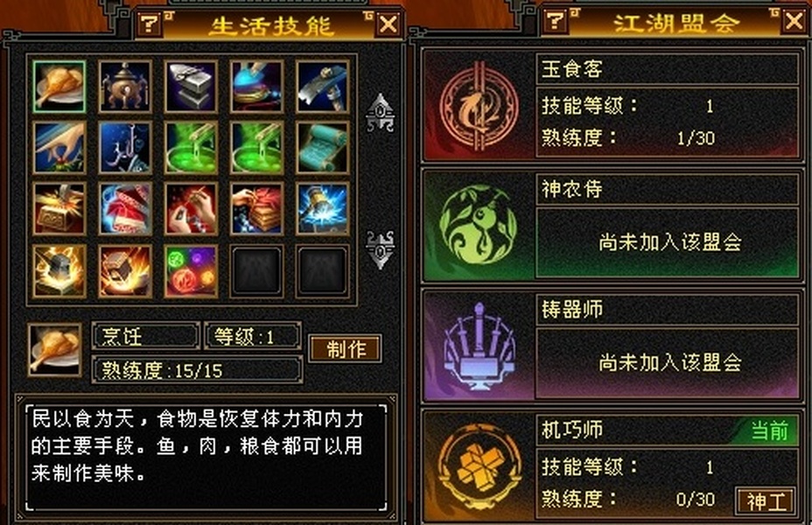Image resolution: width=812 pixels, height=525 pixels.
Task: Select the bronze cauldron alchemy skill icon
Action: (x=125, y=87)
